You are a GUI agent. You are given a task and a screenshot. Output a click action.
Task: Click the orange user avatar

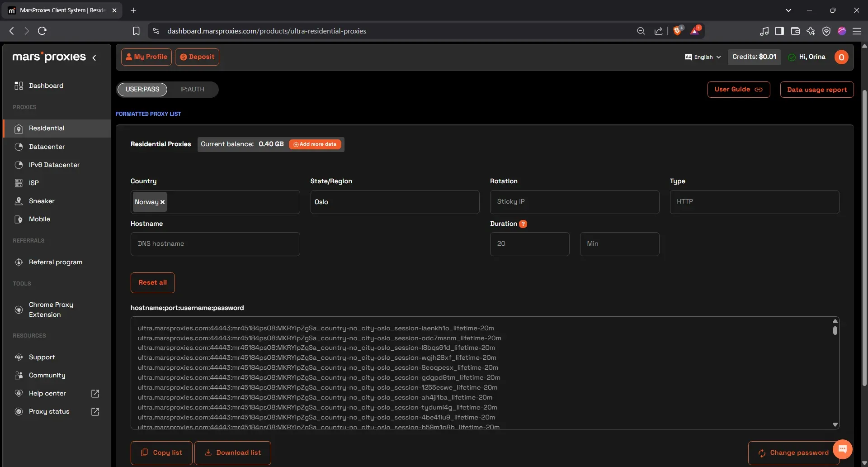pos(841,57)
